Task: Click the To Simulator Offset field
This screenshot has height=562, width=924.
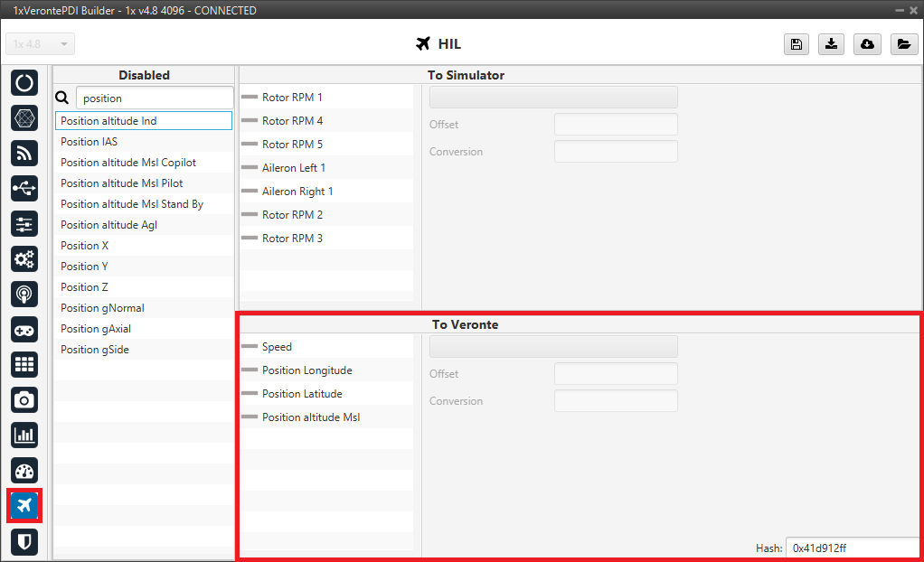Action: click(616, 125)
